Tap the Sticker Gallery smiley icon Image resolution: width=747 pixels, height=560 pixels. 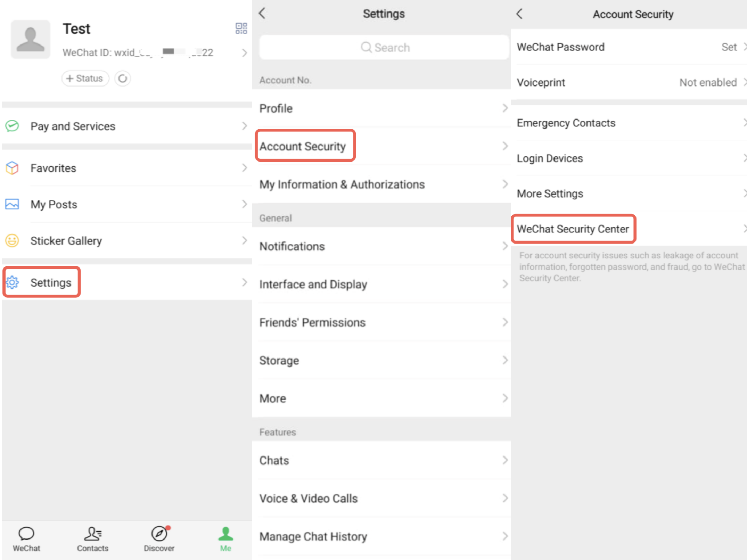[12, 240]
